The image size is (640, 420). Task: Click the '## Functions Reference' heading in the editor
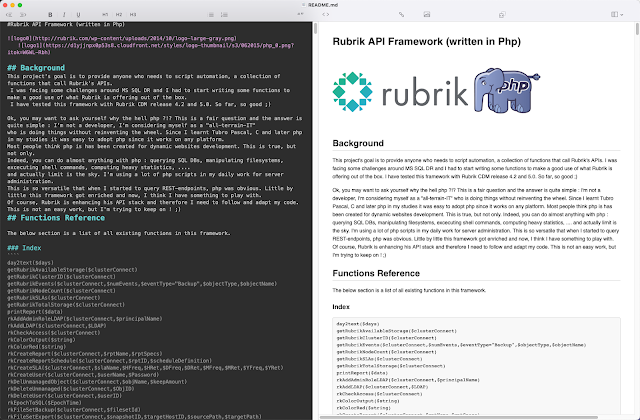coord(56,218)
